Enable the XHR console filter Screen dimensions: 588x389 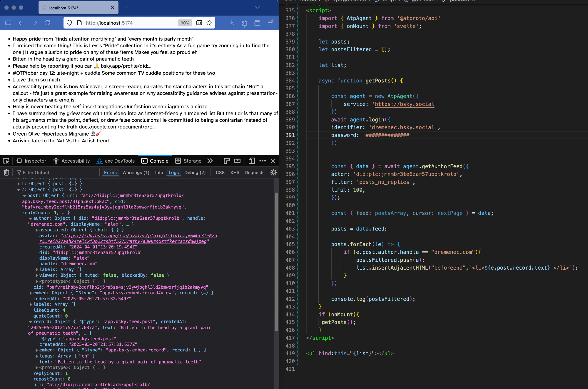click(x=235, y=173)
